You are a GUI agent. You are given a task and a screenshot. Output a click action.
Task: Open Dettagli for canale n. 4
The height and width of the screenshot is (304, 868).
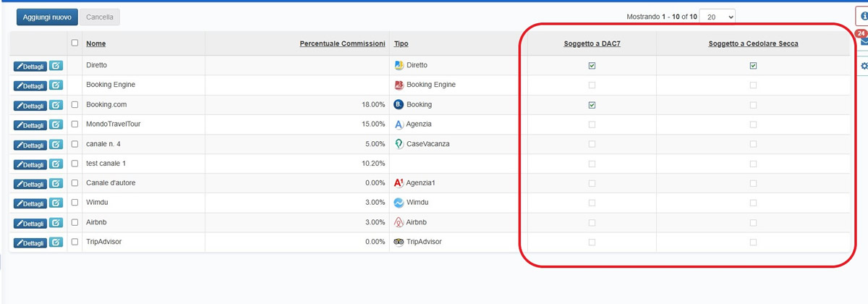(x=30, y=145)
